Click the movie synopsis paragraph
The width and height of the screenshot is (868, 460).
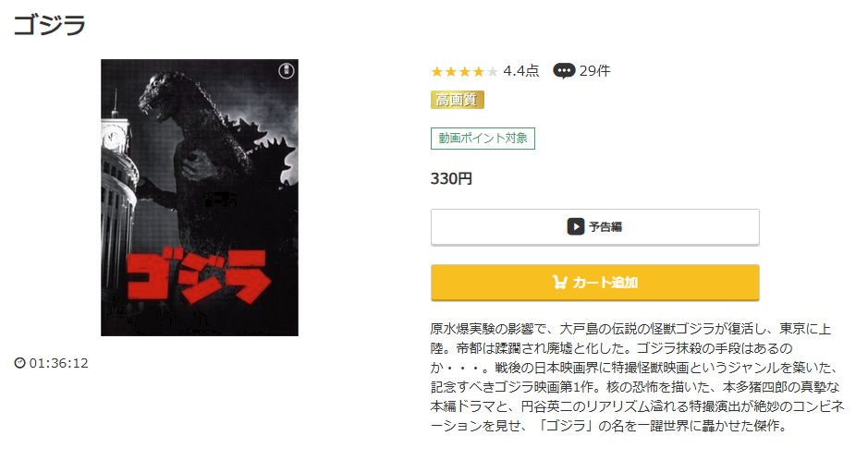click(637, 377)
